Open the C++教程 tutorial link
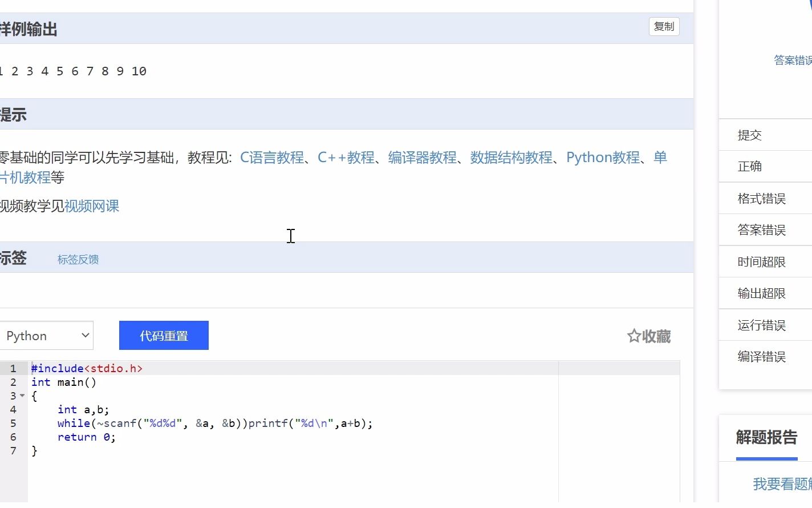The image size is (812, 508). [347, 158]
